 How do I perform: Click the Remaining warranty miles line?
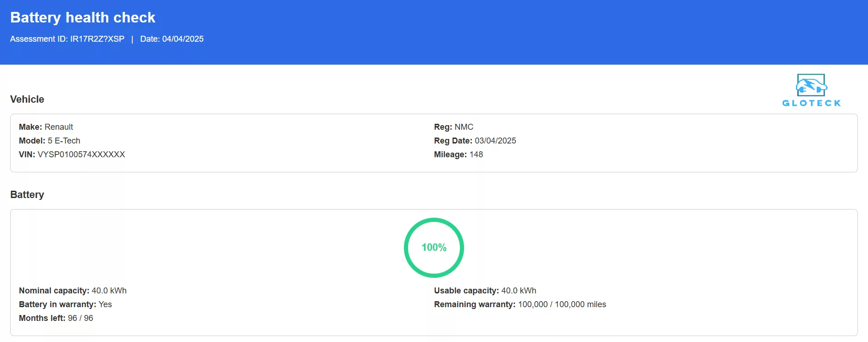520,304
